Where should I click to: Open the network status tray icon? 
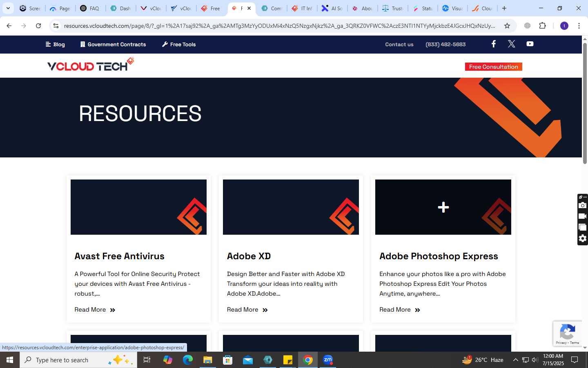click(x=526, y=360)
